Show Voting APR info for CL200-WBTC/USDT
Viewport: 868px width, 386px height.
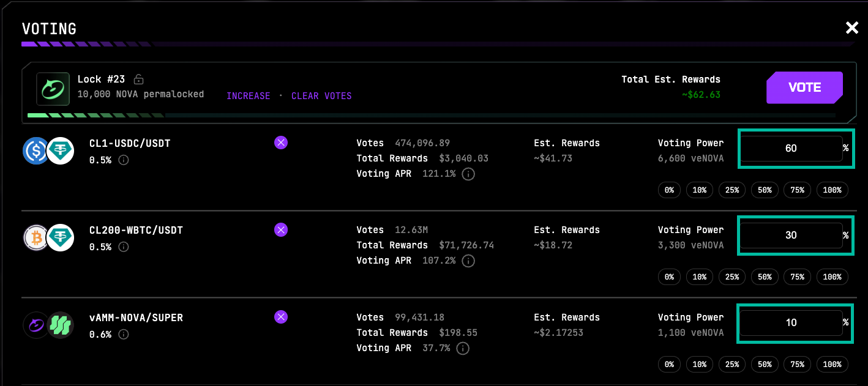[x=468, y=261]
